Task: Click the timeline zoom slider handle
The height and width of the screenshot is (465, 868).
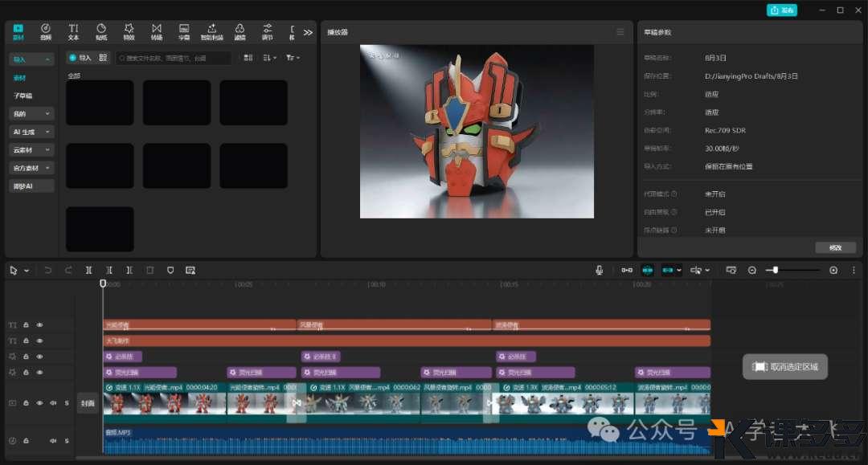Action: (775, 271)
